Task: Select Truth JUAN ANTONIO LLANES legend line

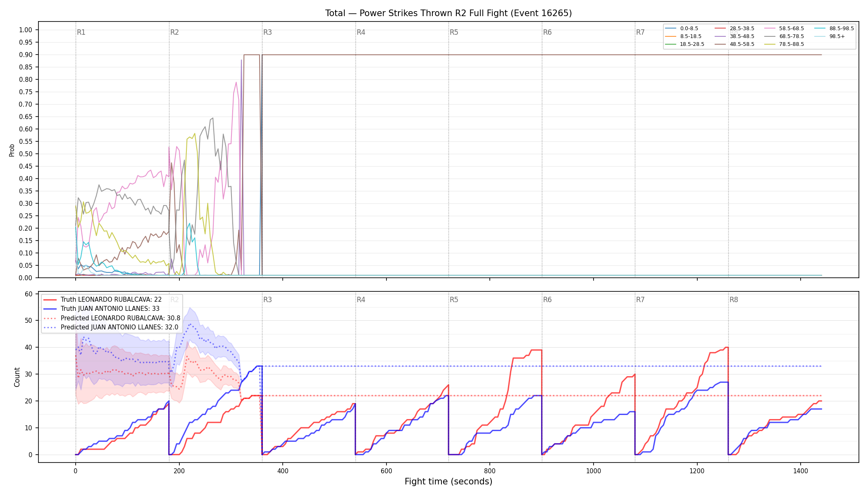Action: [101, 309]
